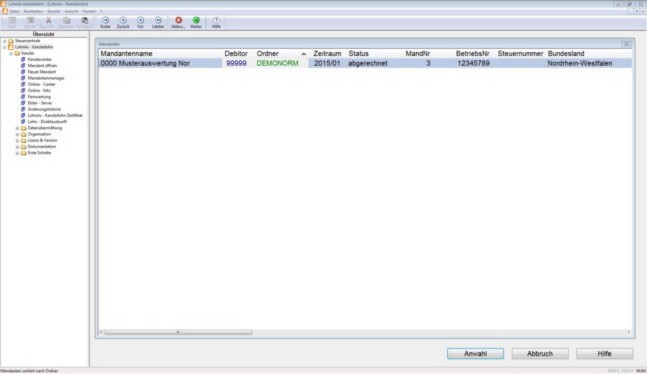Select Online - Center tree entry

[x=41, y=84]
